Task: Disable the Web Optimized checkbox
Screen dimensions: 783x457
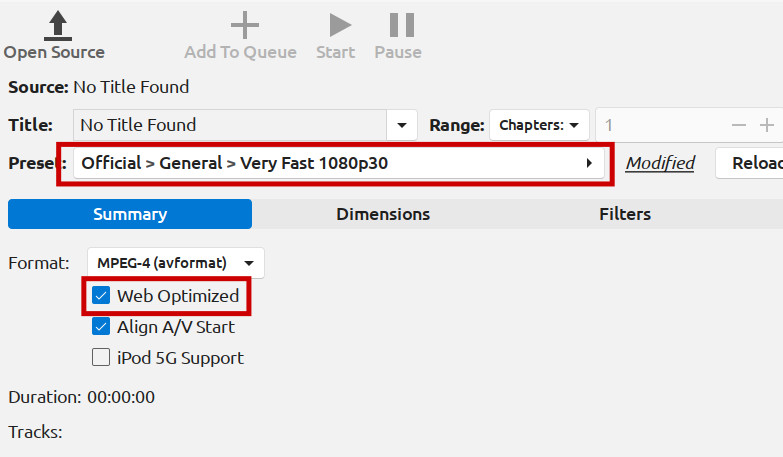Action: (x=101, y=296)
